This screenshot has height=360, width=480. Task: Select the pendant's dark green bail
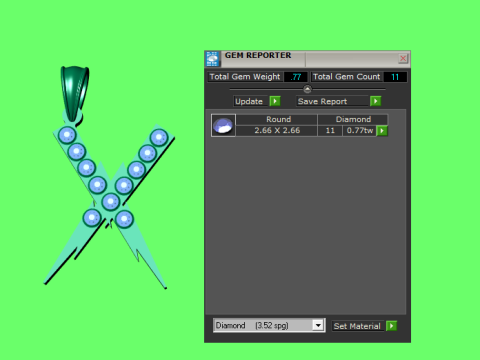click(74, 93)
